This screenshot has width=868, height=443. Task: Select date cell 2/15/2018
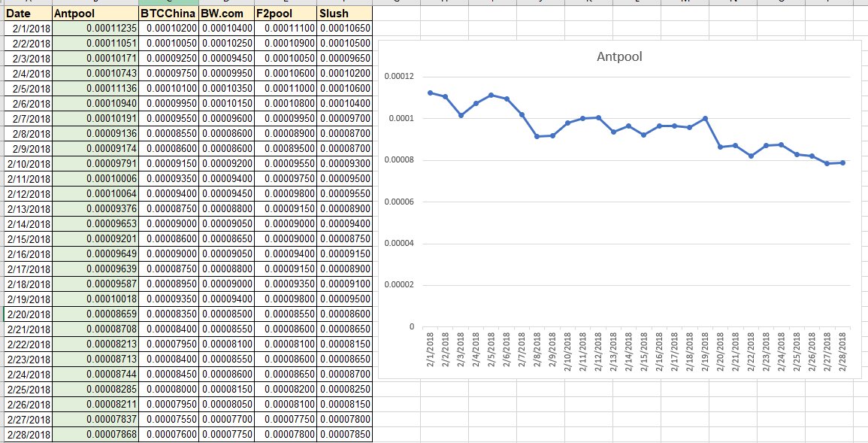(28, 238)
